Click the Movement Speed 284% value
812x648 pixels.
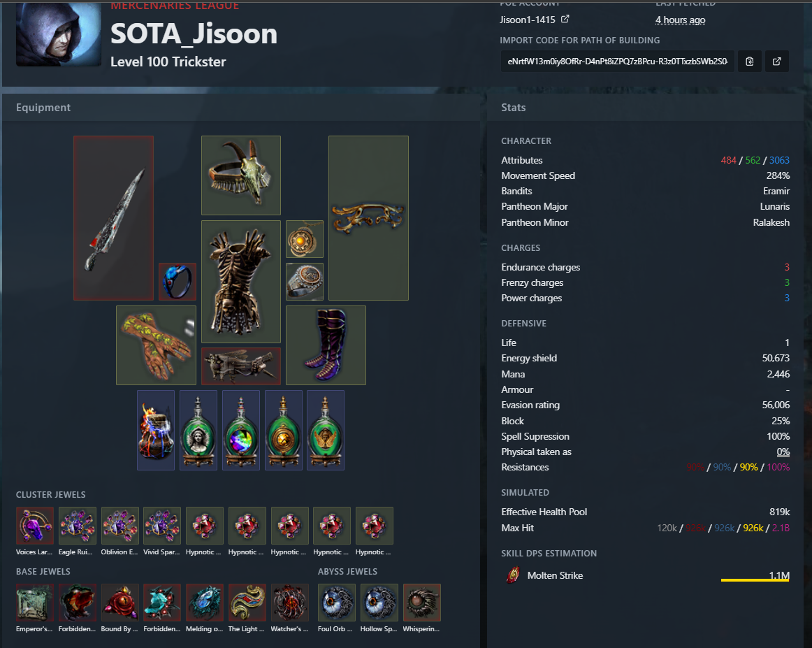pos(778,175)
